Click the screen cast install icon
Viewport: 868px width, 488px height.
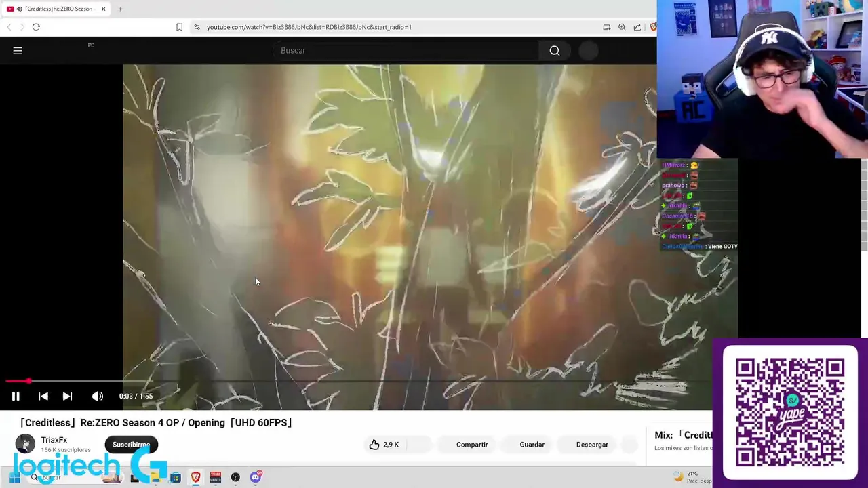pos(607,27)
